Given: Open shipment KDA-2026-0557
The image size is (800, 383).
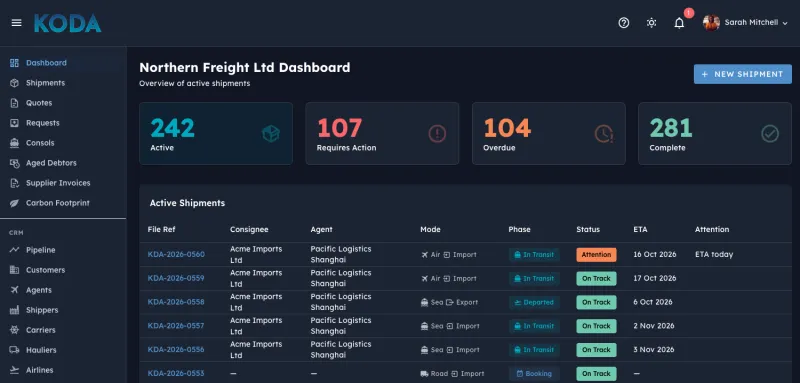Looking at the screenshot, I should coord(176,326).
